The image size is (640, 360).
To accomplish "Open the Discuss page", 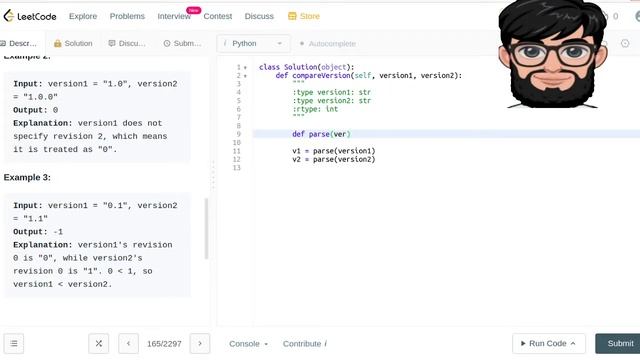I will [259, 16].
